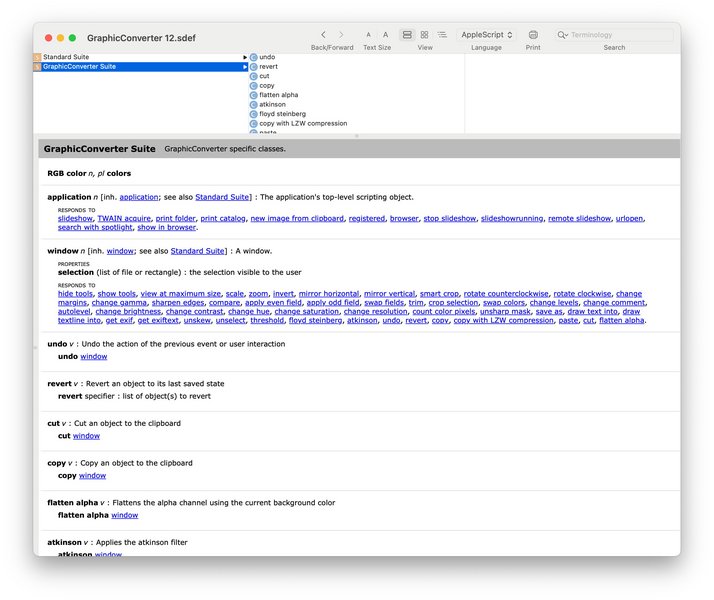This screenshot has height=600, width=714.
Task: Select the revert command in browser
Action: (268, 66)
